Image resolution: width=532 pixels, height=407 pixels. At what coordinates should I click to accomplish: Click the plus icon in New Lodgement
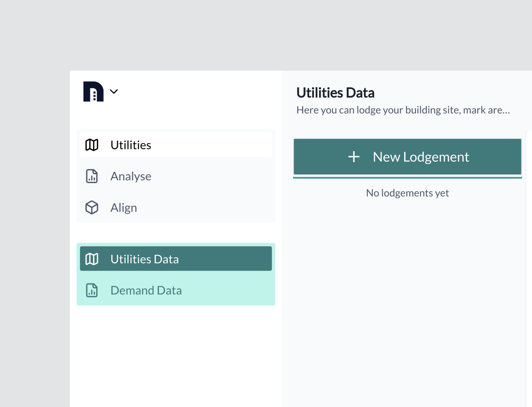click(354, 157)
